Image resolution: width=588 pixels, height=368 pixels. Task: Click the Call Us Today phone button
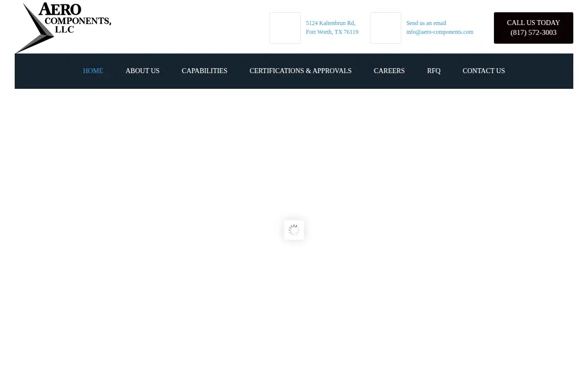pos(534,28)
